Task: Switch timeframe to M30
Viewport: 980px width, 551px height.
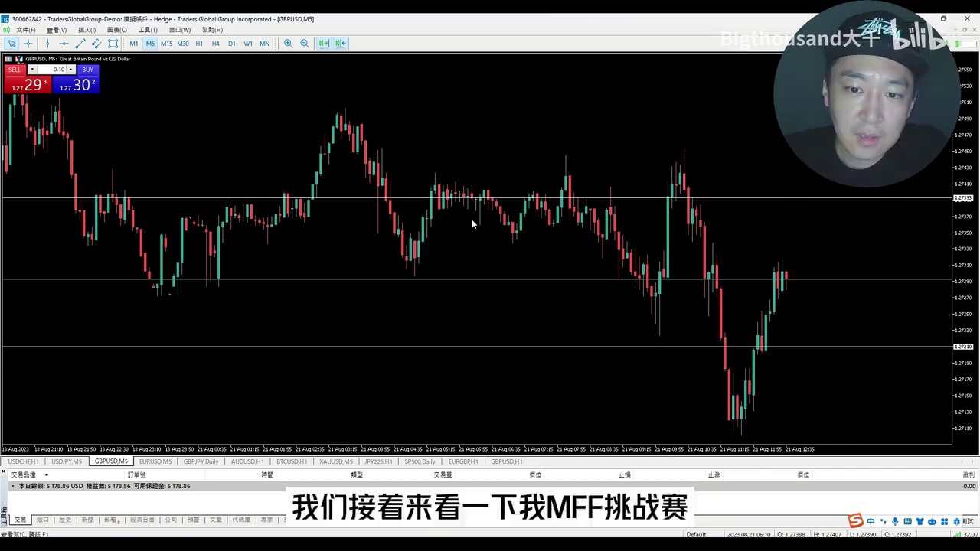Action: click(x=183, y=44)
